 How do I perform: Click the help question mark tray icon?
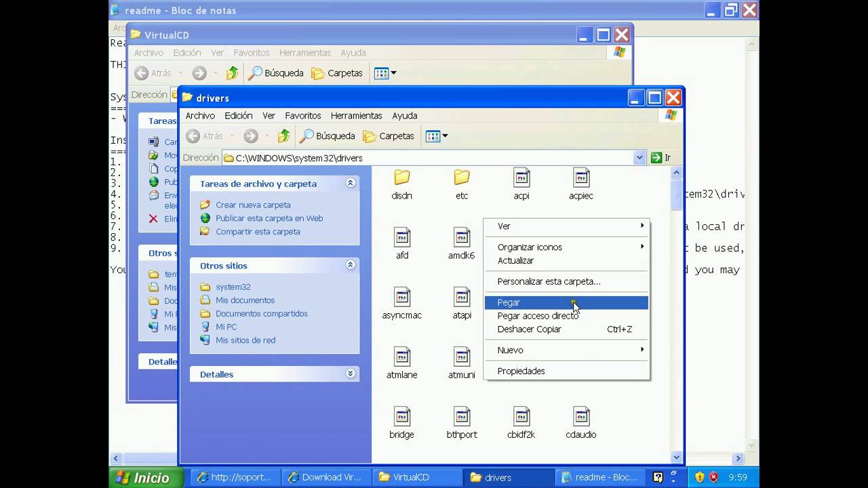(x=658, y=477)
